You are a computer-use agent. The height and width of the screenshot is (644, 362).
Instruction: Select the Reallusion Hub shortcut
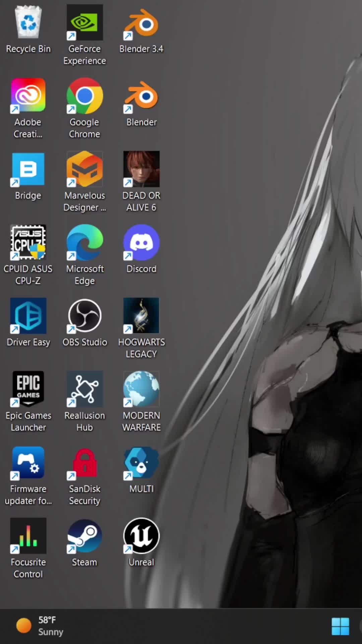[84, 389]
